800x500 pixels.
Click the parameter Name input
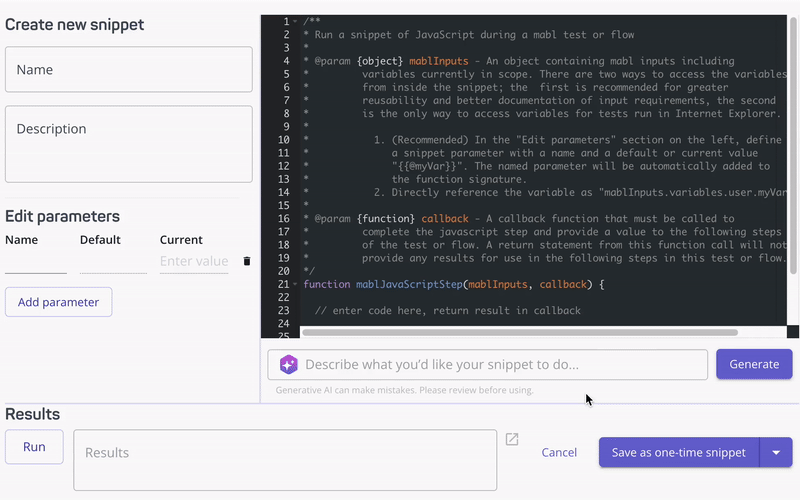pyautogui.click(x=36, y=262)
